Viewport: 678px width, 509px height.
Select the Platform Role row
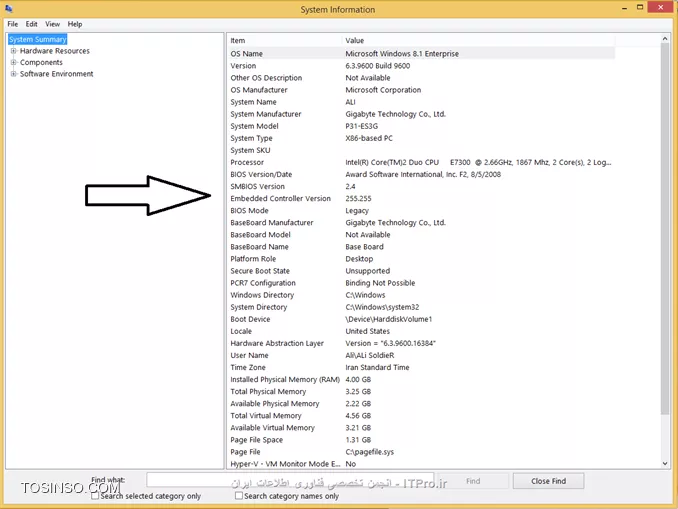[421, 259]
